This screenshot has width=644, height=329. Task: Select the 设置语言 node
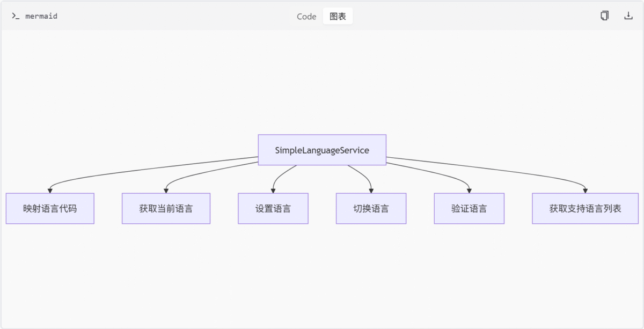(x=273, y=209)
